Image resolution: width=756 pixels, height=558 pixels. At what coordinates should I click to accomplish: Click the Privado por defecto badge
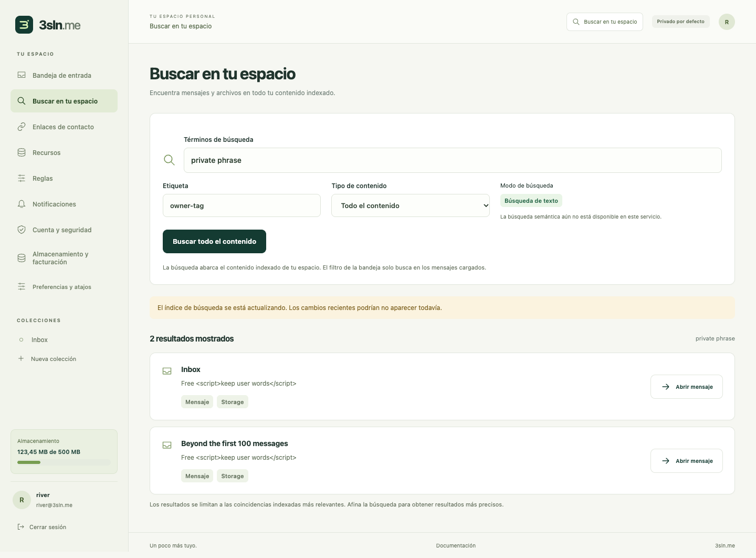tap(681, 22)
